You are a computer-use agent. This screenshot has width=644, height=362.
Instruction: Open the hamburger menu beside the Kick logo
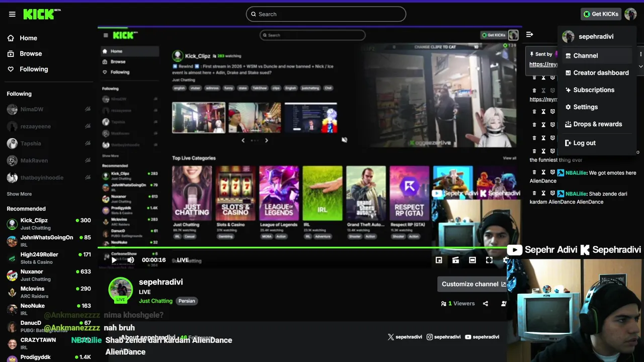(x=12, y=14)
